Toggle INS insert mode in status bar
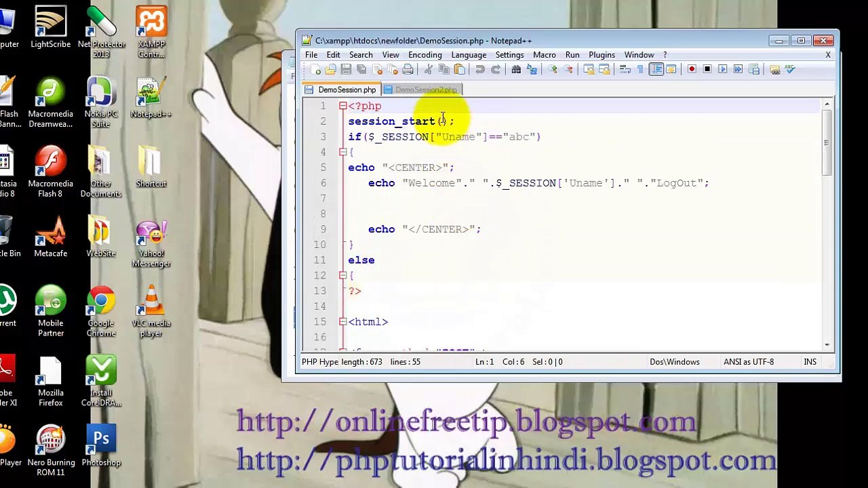Screen dimensions: 868x488 point(810,362)
